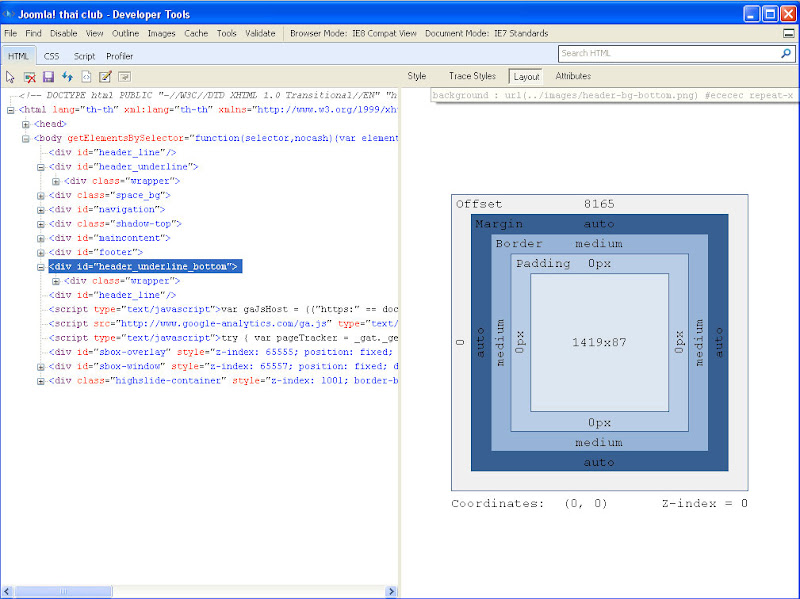
Task: Open the Tools menu
Action: (227, 33)
